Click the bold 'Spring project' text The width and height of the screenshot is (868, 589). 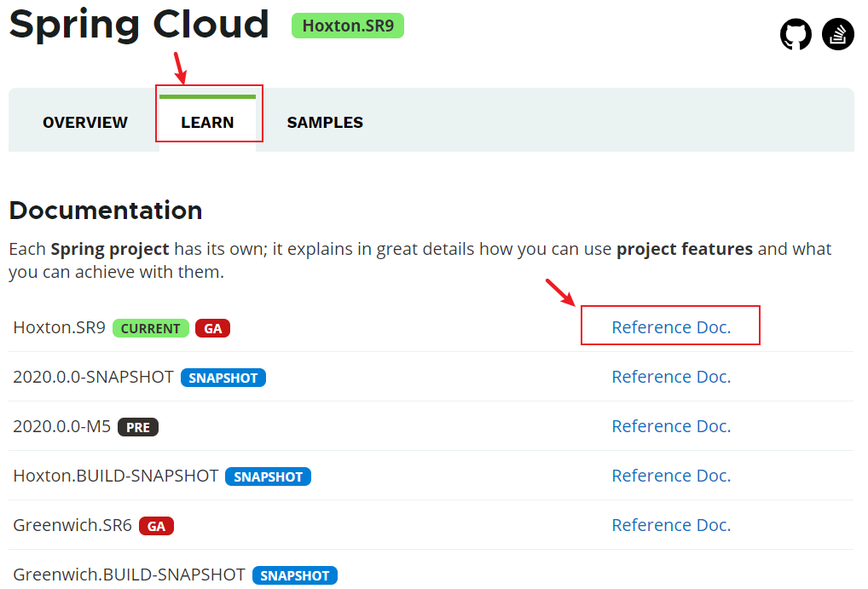(110, 249)
